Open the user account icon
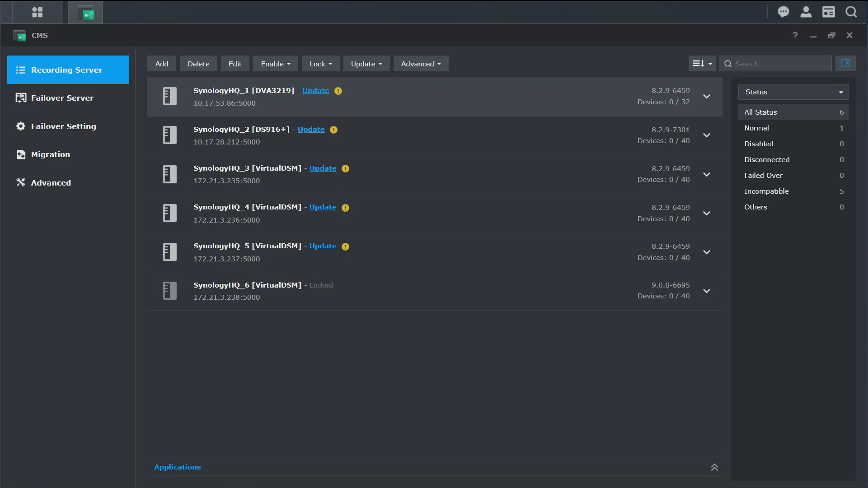868x488 pixels. [x=806, y=12]
